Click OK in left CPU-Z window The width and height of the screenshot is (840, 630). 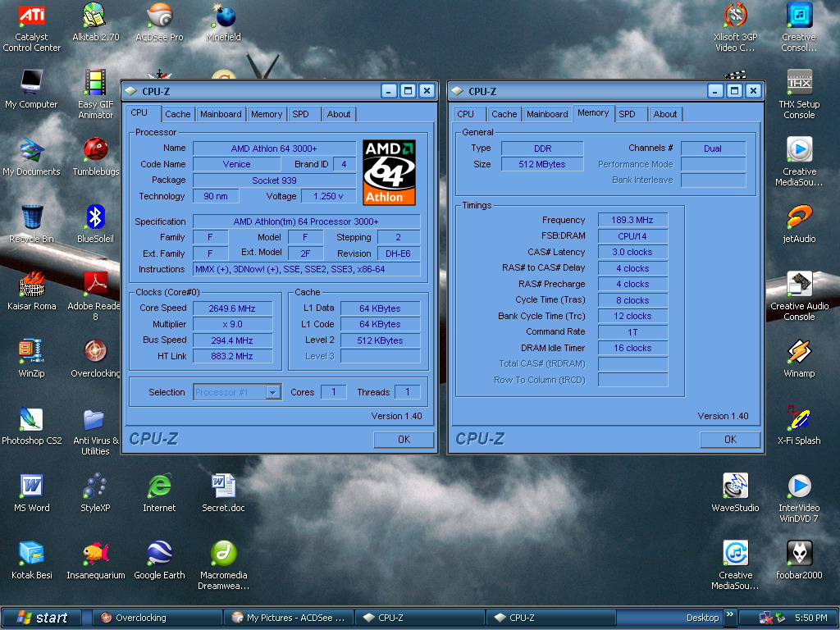pos(404,440)
